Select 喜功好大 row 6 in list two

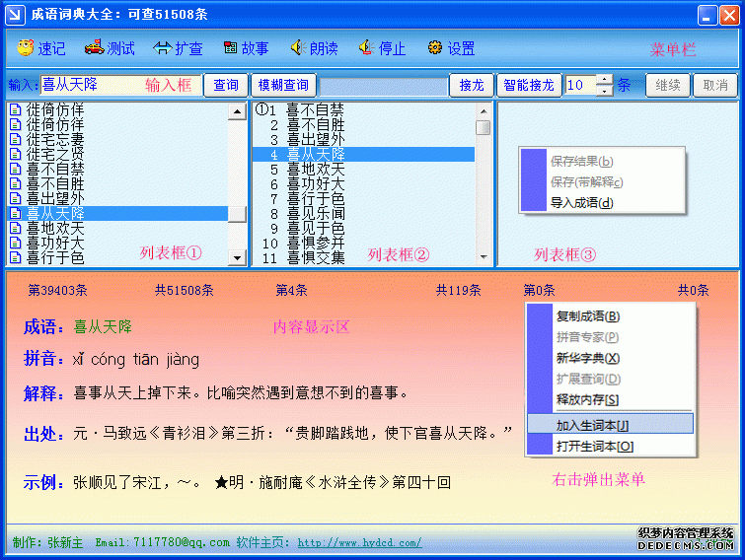pyautogui.click(x=363, y=183)
